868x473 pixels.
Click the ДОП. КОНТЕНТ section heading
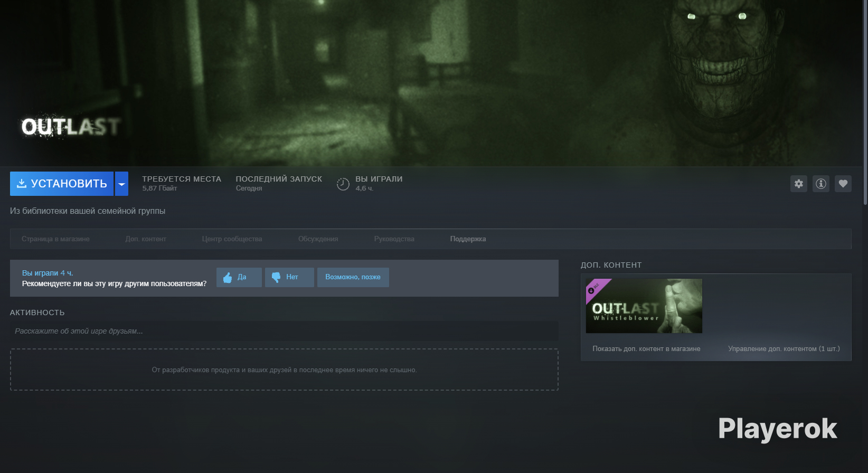click(611, 265)
